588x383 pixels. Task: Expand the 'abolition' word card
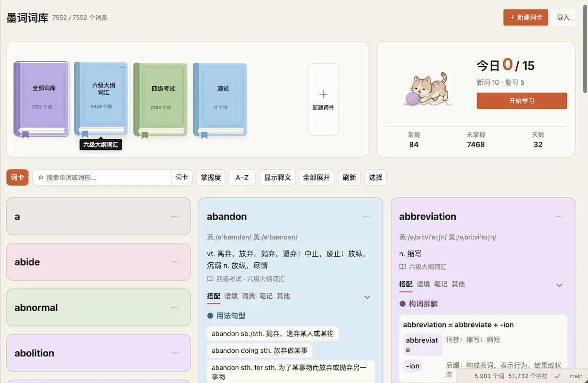click(99, 353)
